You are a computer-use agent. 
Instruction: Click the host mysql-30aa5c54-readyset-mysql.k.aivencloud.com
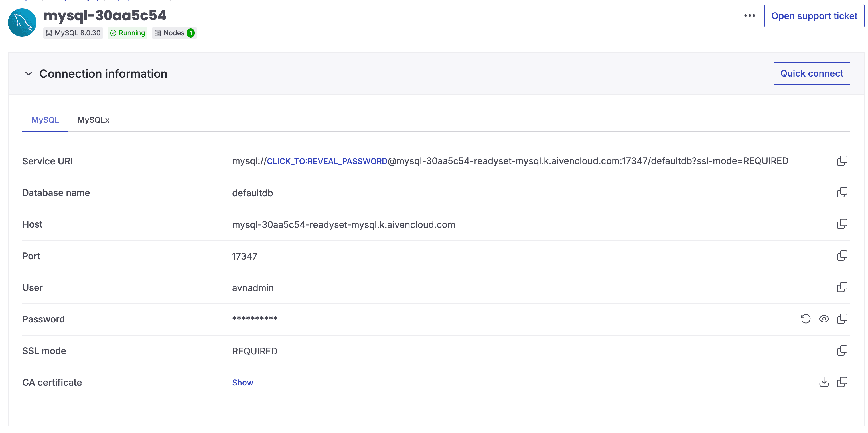[x=343, y=224]
